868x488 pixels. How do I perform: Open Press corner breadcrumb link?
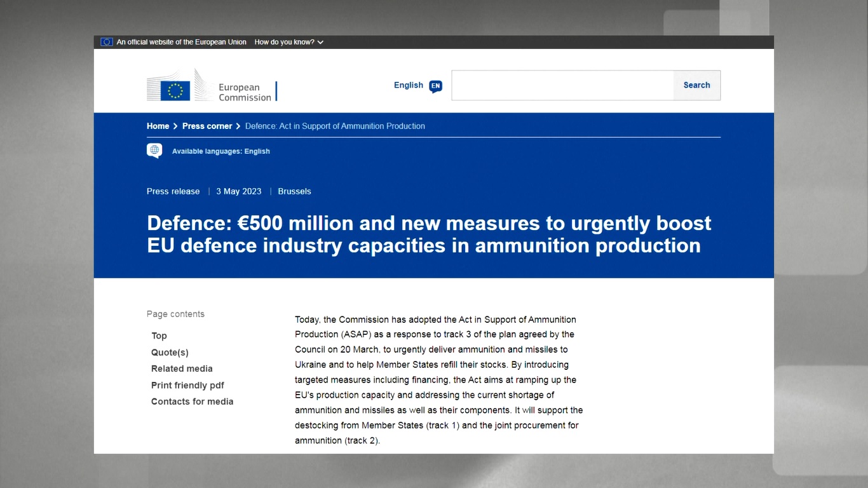click(x=207, y=126)
